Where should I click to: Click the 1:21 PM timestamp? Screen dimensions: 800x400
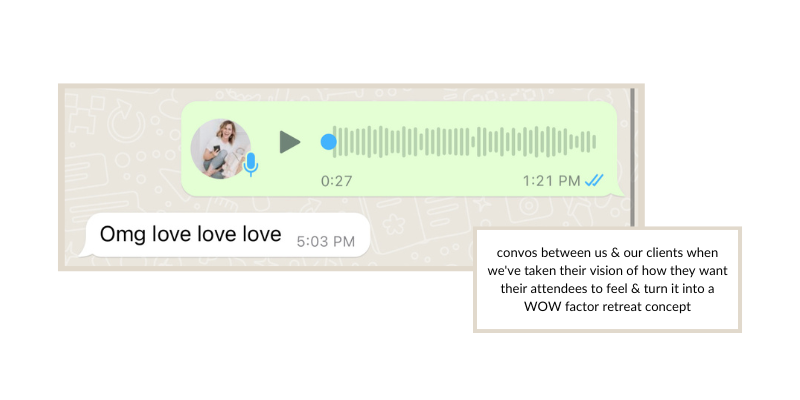tap(552, 181)
